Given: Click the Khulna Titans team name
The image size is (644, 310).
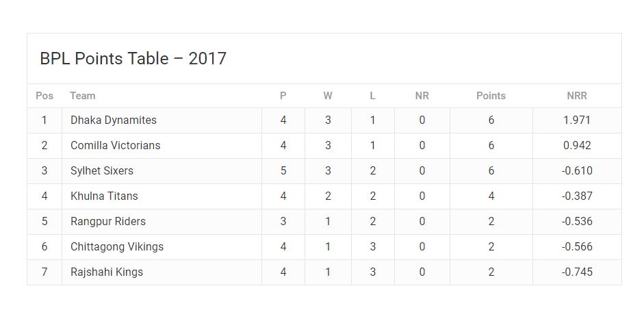Looking at the screenshot, I should coord(104,196).
